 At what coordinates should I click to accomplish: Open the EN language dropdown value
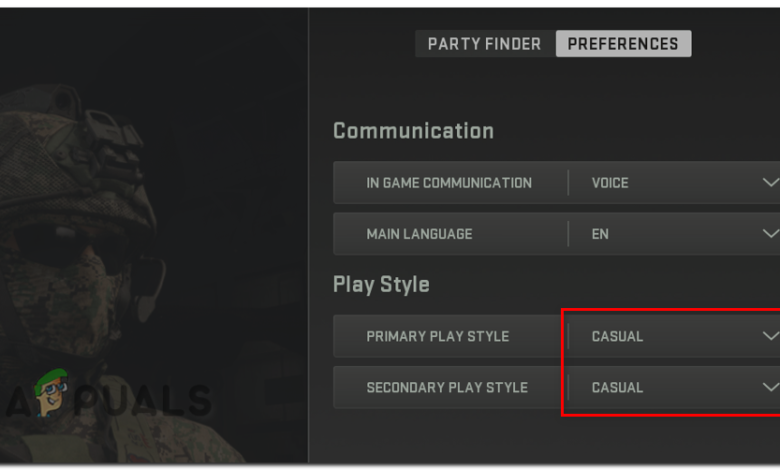coord(601,234)
